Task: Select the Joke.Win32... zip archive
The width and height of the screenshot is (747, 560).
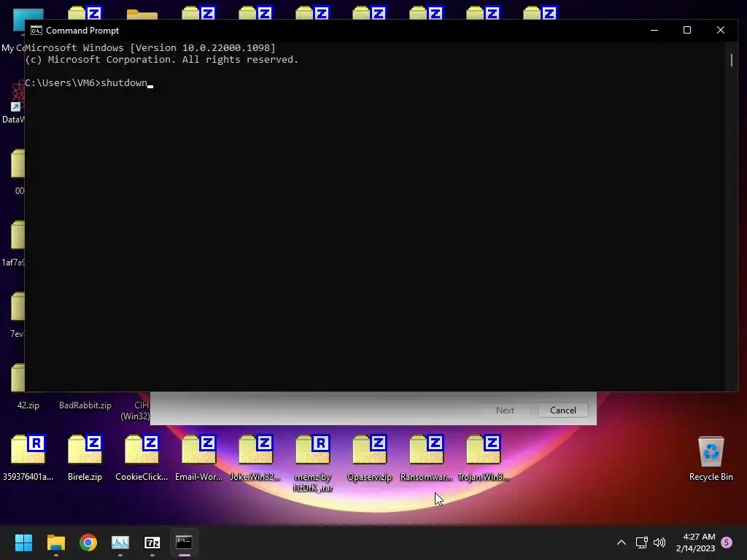Action: (255, 458)
